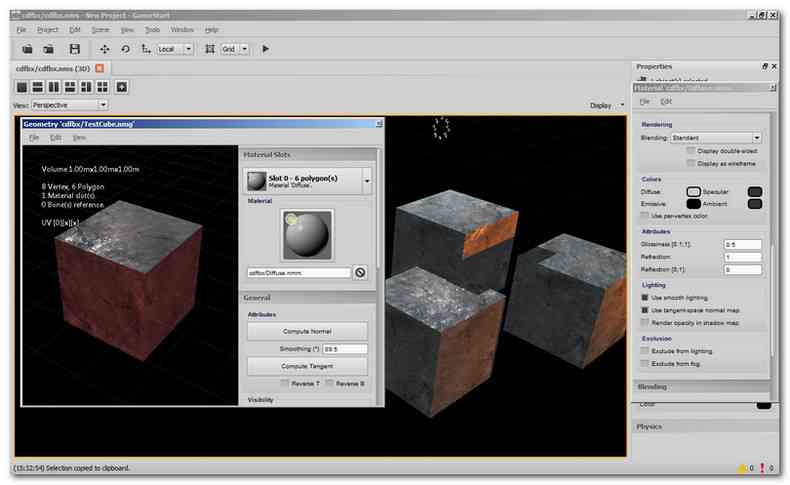Check Exclude from fog option

click(645, 363)
